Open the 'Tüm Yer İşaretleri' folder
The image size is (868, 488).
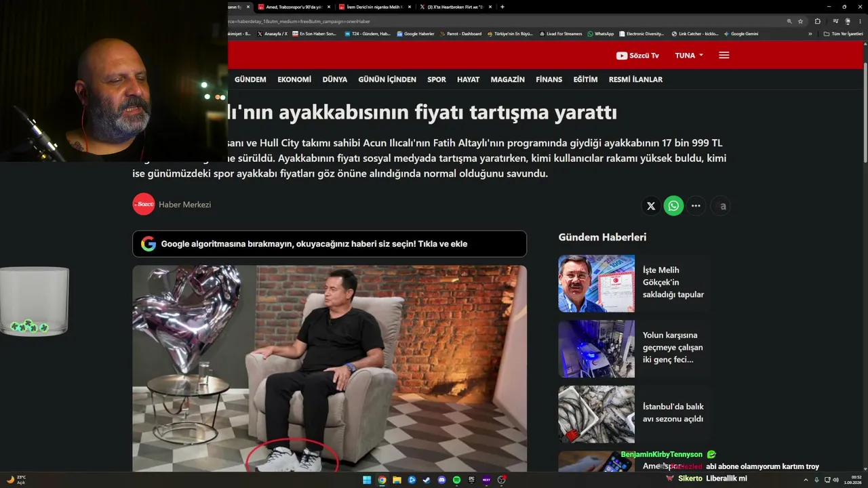coord(844,34)
